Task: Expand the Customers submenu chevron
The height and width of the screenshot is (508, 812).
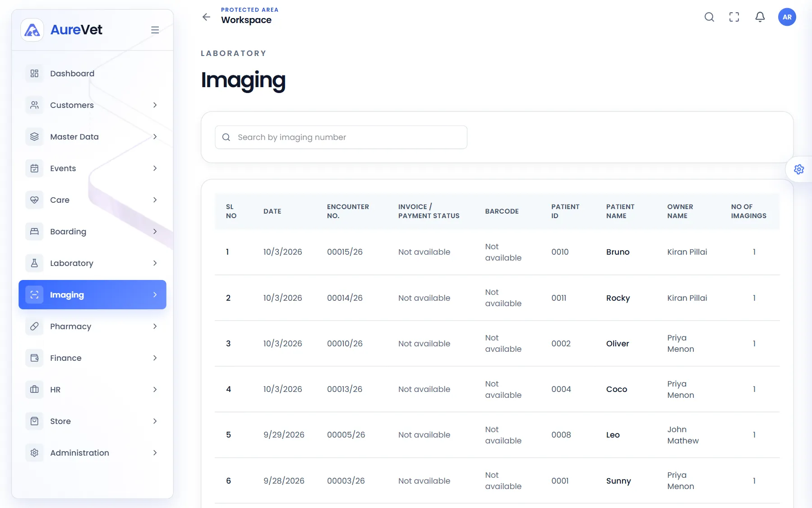Action: [155, 105]
